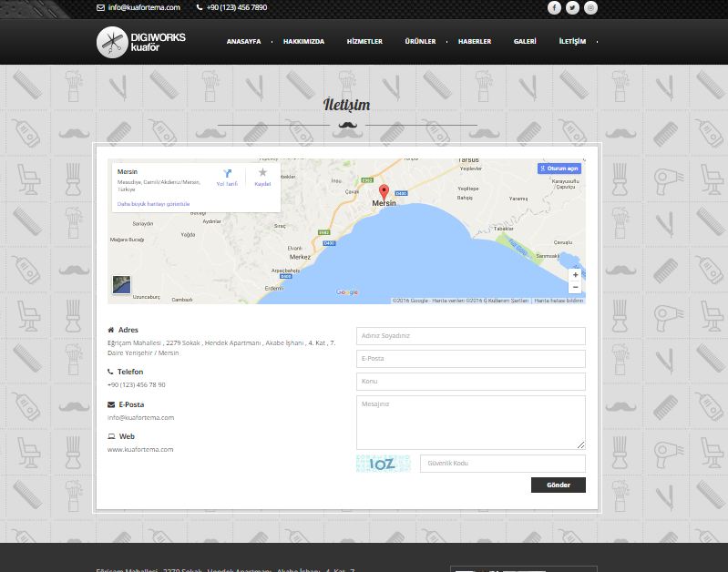The width and height of the screenshot is (728, 572).
Task: Open the 'Daha büyük haritayı görüntüle' link
Action: point(153,204)
